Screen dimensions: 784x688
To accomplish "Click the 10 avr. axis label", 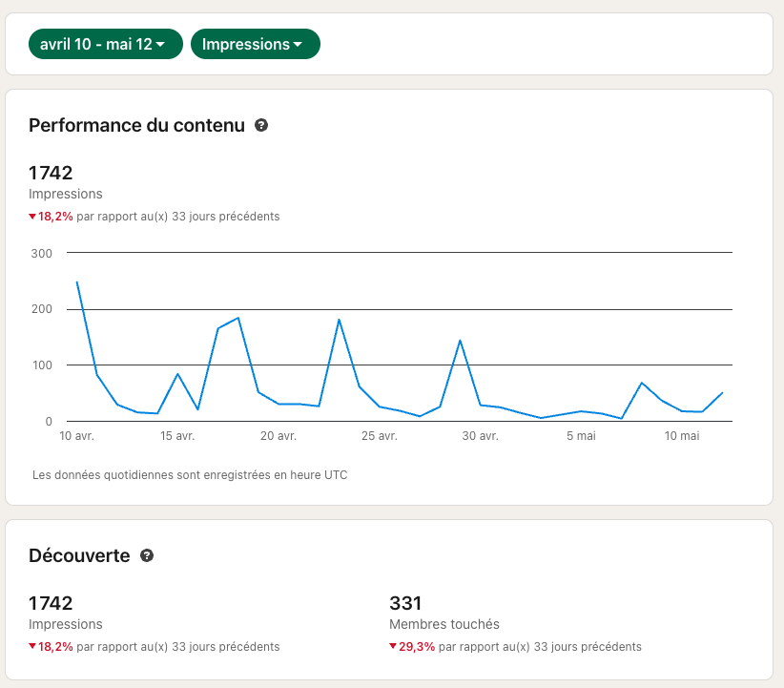I will 76,436.
